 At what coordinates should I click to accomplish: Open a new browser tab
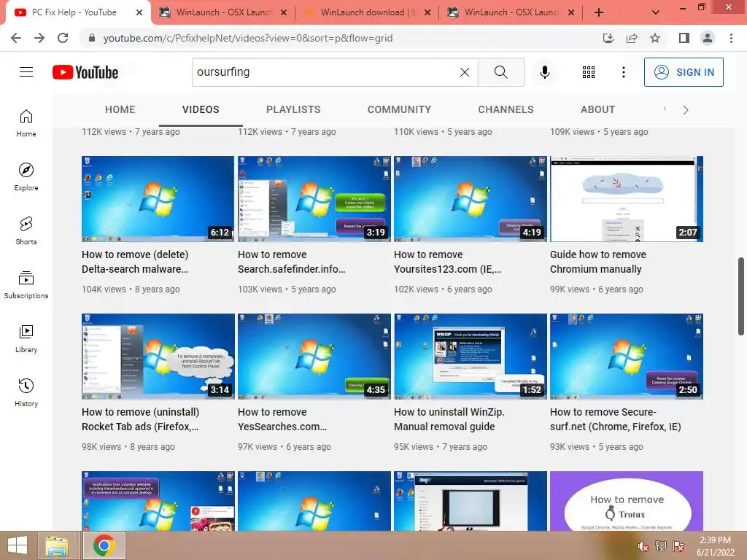tap(599, 12)
